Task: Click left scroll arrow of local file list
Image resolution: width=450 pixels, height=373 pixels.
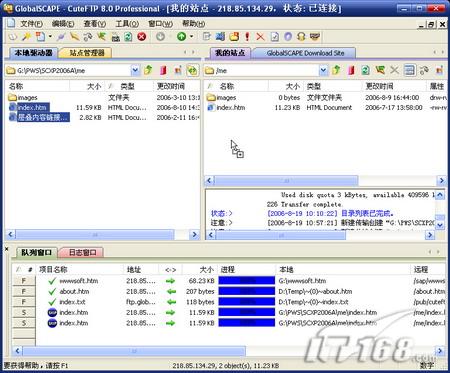Action: [11, 235]
